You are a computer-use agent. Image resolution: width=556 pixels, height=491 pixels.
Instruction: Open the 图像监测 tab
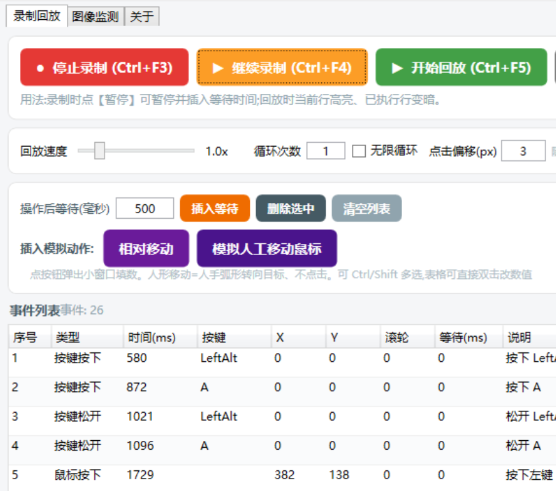[x=95, y=16]
